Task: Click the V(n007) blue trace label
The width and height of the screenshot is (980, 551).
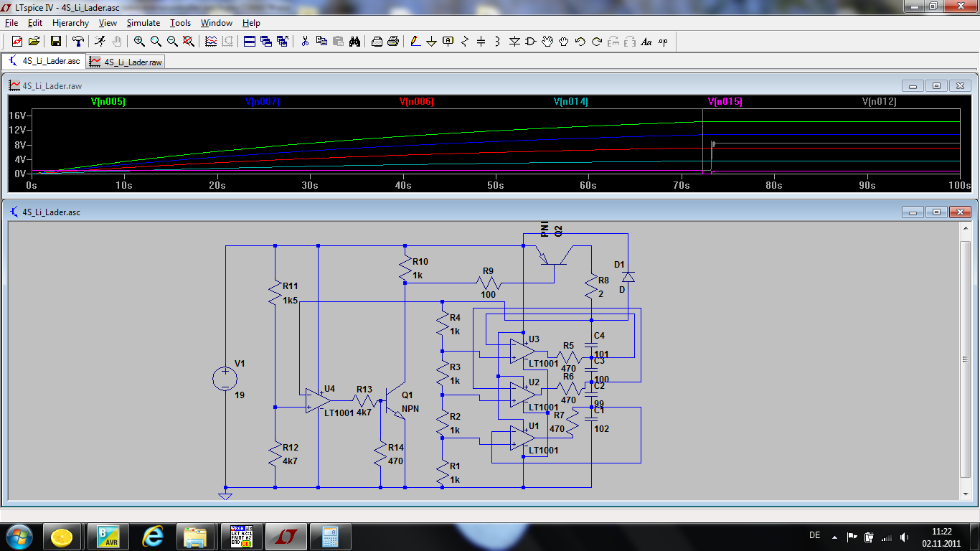Action: (x=263, y=102)
